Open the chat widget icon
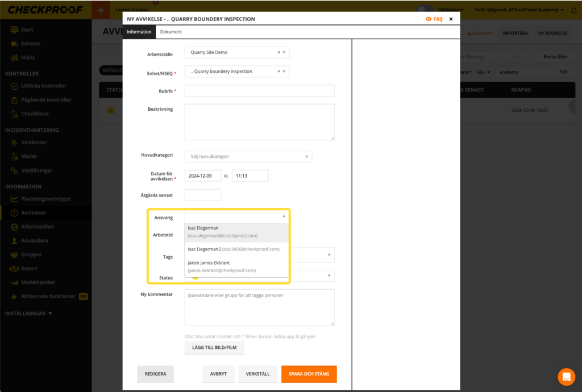 [x=566, y=377]
